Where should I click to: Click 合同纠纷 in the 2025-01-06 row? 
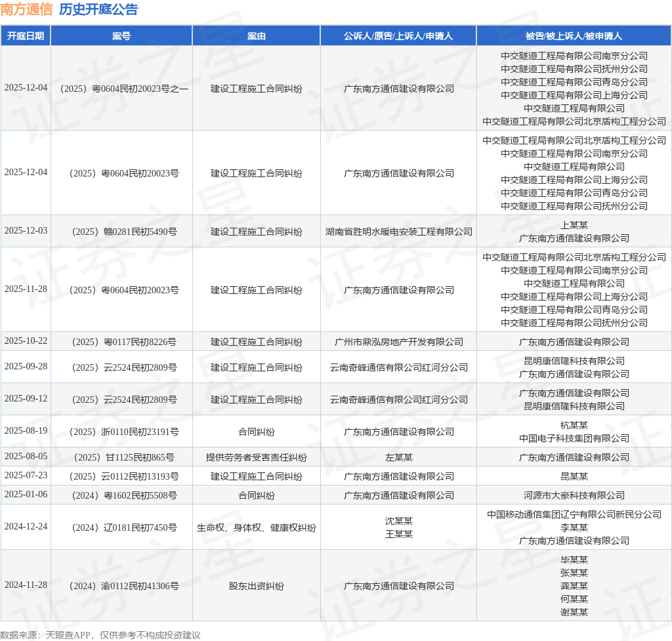[x=257, y=495]
